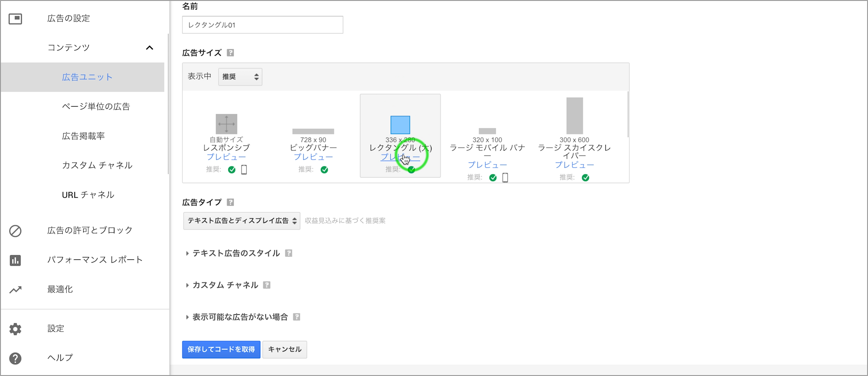
Task: Select the 320 x 100 mobile banner thumbnail
Action: (x=487, y=131)
